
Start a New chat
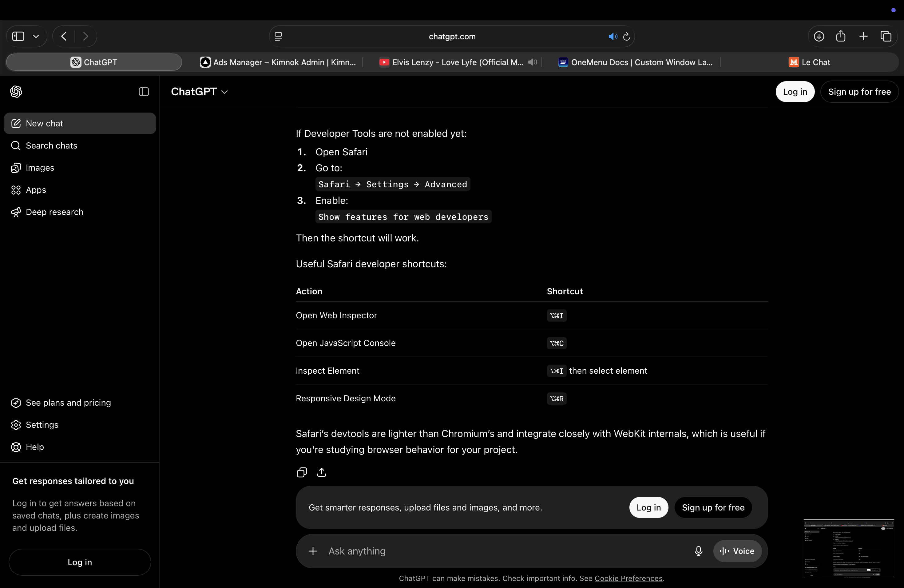(80, 123)
